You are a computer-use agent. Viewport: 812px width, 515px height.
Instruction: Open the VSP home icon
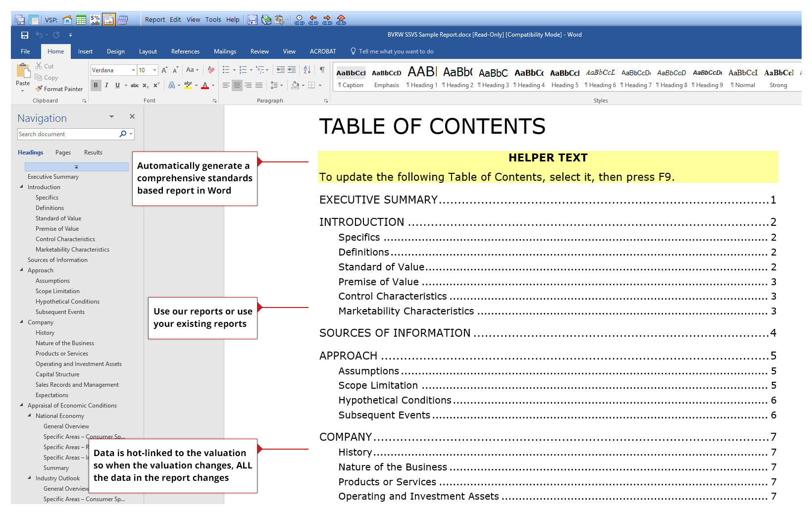[x=67, y=20]
